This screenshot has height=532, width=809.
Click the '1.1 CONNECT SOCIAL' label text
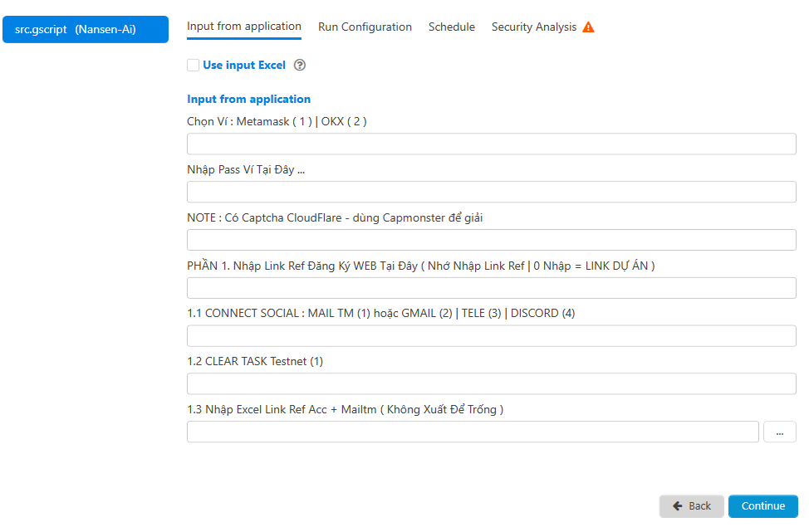pos(380,314)
